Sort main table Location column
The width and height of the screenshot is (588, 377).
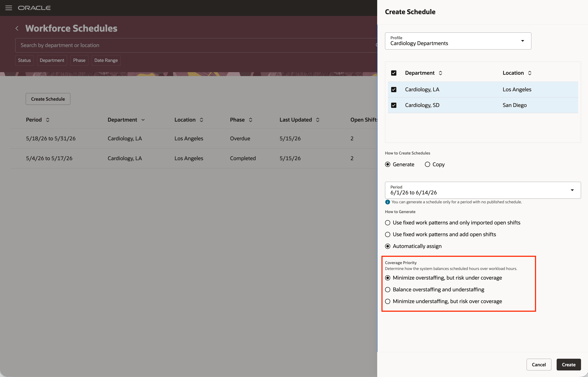tap(201, 120)
